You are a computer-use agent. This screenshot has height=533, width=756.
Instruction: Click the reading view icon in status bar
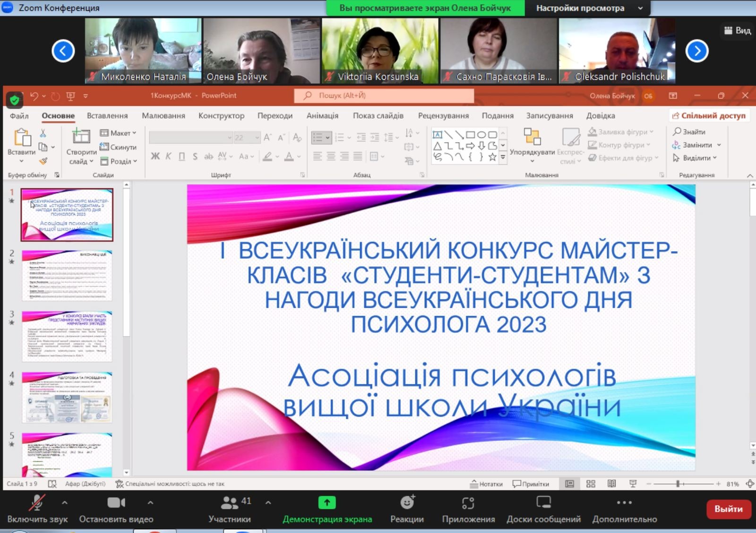coord(612,484)
